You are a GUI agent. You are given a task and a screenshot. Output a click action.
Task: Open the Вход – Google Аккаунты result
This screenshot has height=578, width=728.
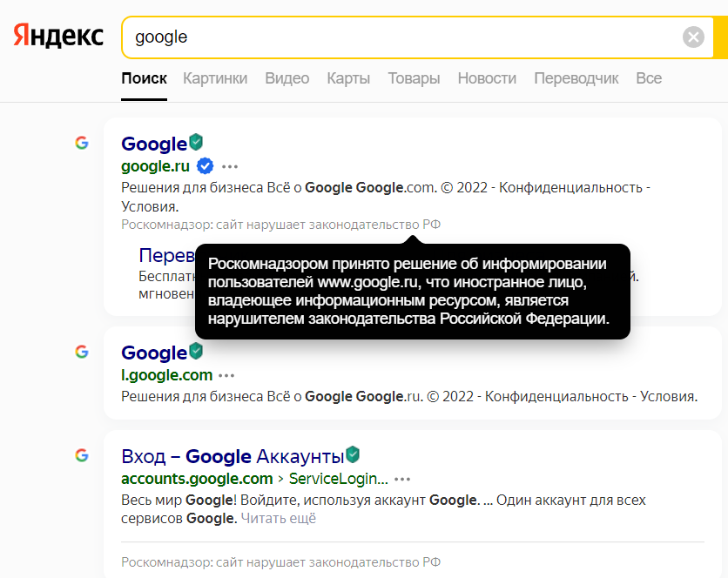click(233, 456)
